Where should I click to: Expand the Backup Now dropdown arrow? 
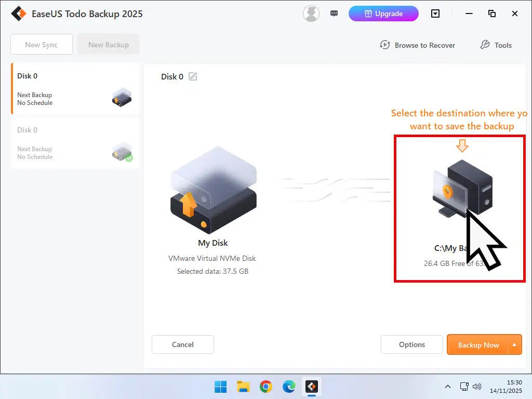point(513,344)
